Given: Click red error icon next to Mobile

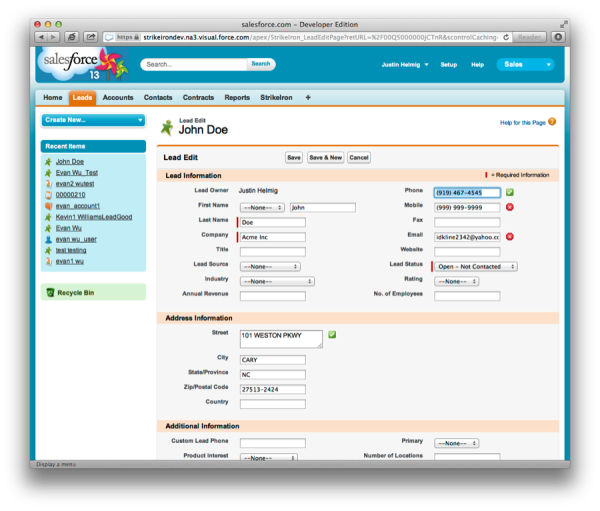Looking at the screenshot, I should click(x=510, y=207).
